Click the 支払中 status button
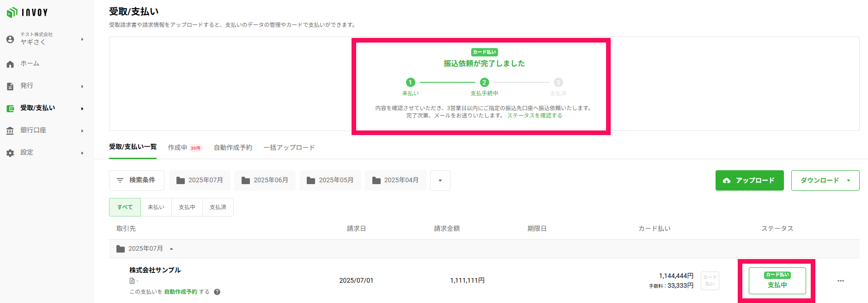 (x=777, y=281)
